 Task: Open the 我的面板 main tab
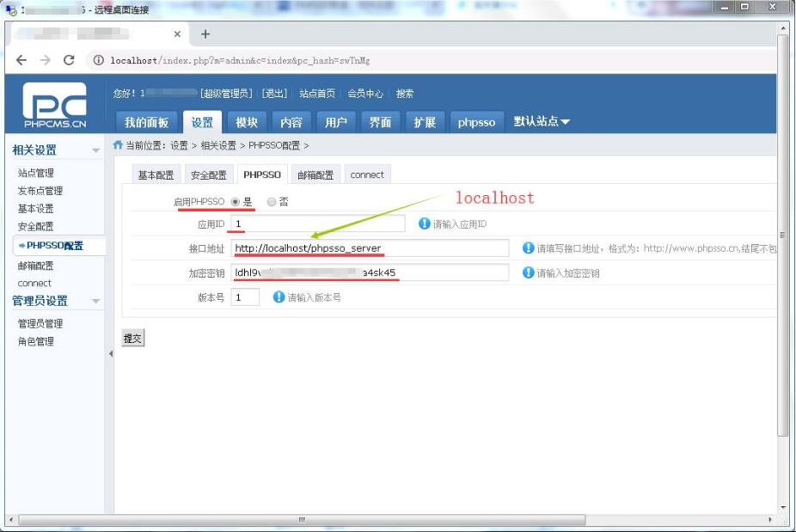tap(146, 122)
